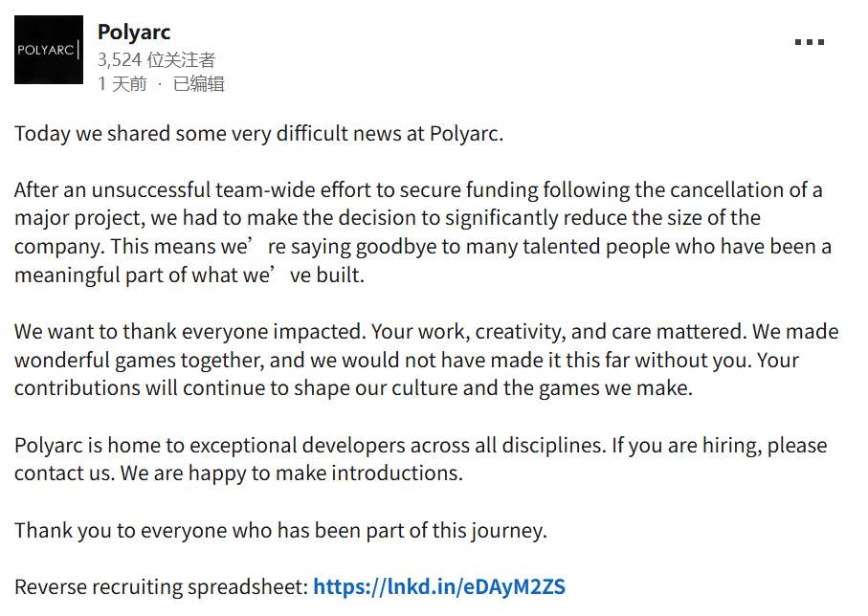
Task: Click the paragraph thanking everyone impacted
Action: point(421,360)
